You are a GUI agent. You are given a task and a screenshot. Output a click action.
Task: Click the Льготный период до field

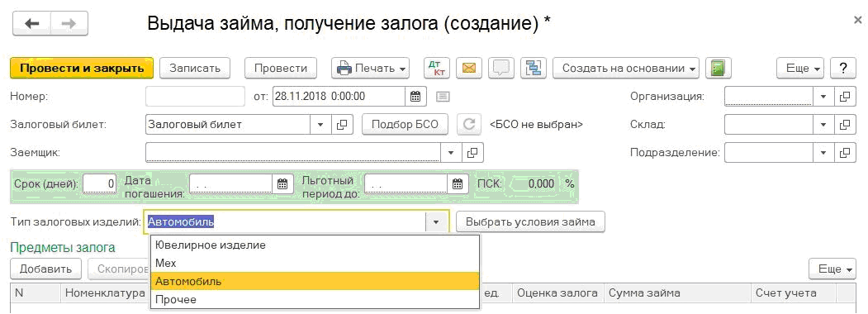click(406, 184)
